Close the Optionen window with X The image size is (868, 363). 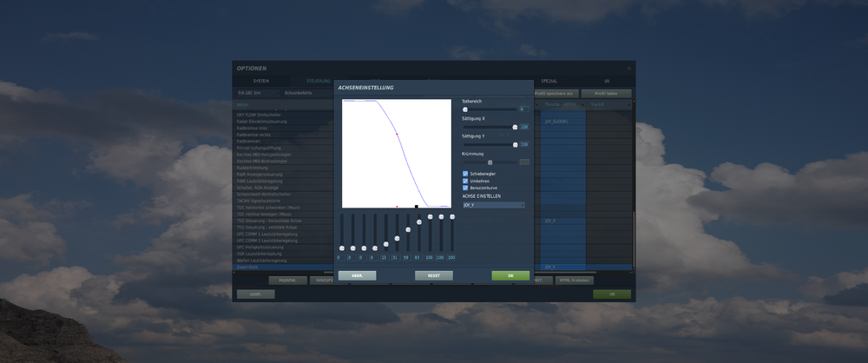[x=628, y=69]
